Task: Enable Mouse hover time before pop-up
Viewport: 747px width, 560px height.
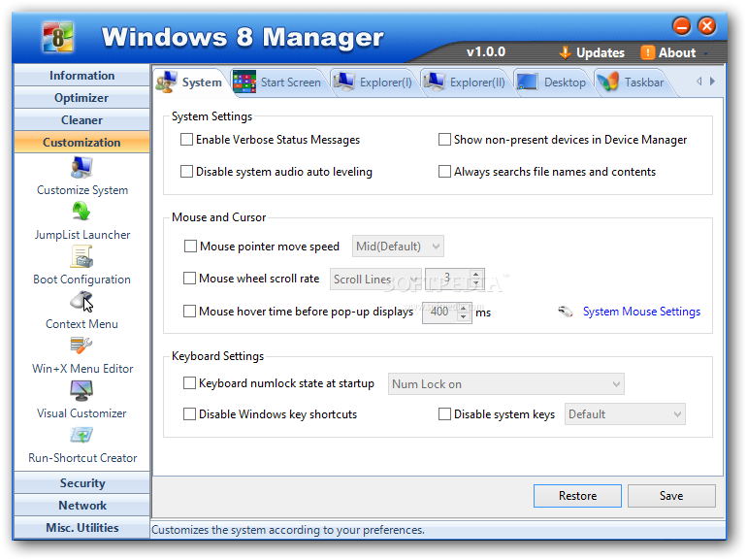Action: [x=189, y=312]
